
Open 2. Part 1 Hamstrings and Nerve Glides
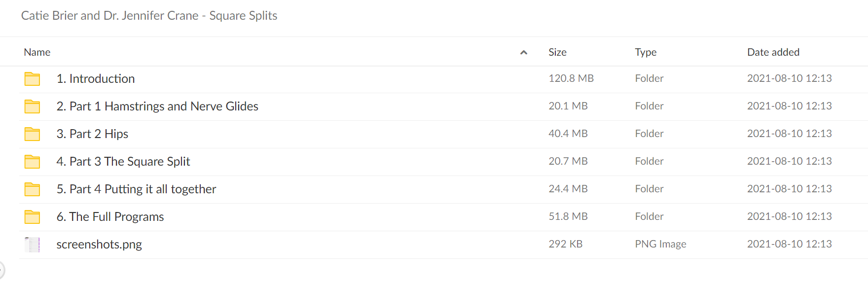[x=157, y=106]
